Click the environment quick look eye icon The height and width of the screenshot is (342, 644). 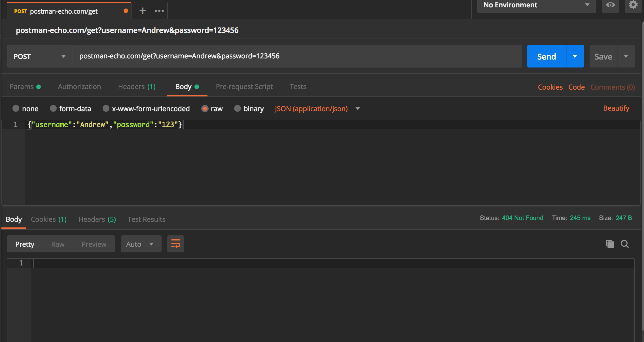point(610,5)
